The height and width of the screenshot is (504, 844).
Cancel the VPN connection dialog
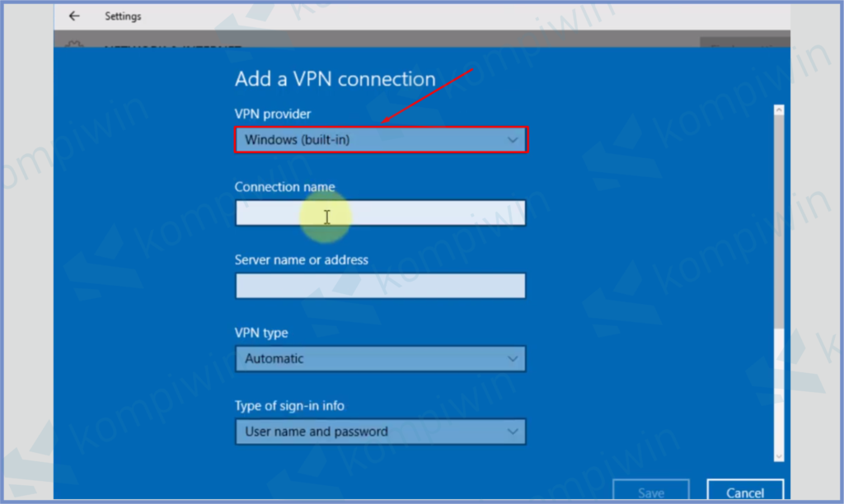[744, 492]
